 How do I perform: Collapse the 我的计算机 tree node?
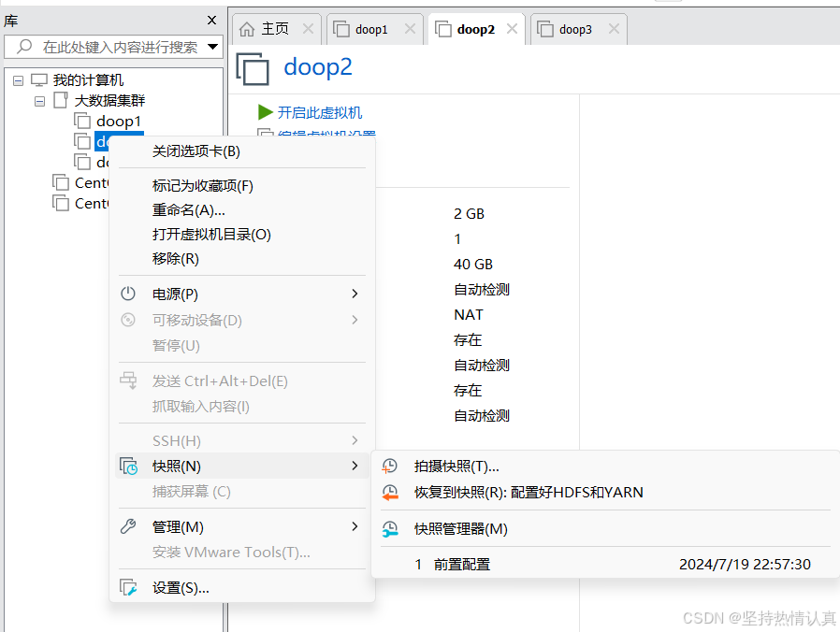pos(18,81)
